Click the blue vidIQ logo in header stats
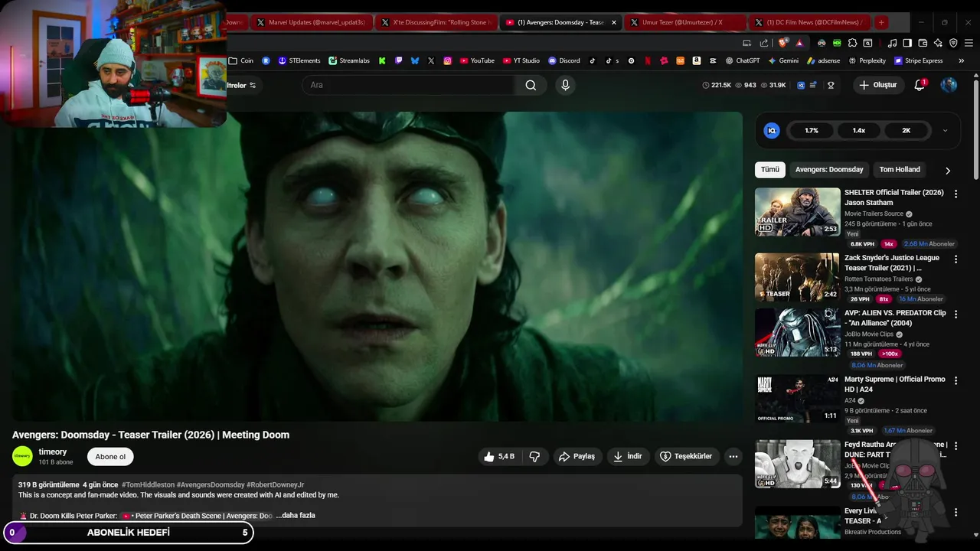Viewport: 980px width, 551px height. click(x=800, y=85)
